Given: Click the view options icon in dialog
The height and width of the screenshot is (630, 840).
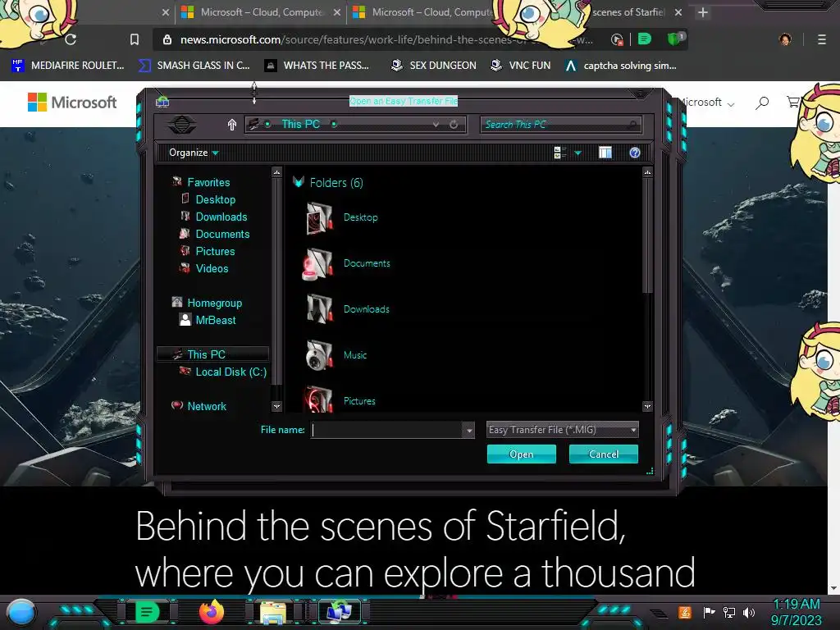Looking at the screenshot, I should click(559, 153).
